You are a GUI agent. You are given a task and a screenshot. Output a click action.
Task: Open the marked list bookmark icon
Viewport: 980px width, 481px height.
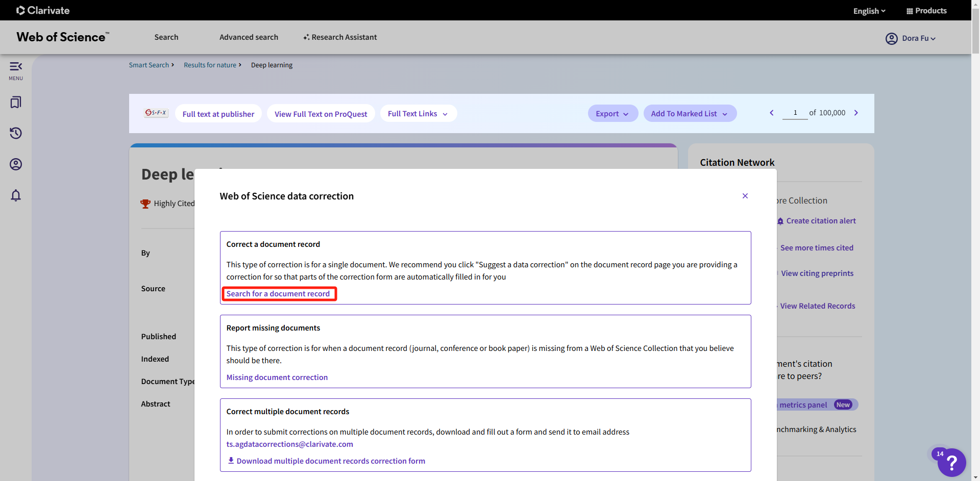pos(16,103)
